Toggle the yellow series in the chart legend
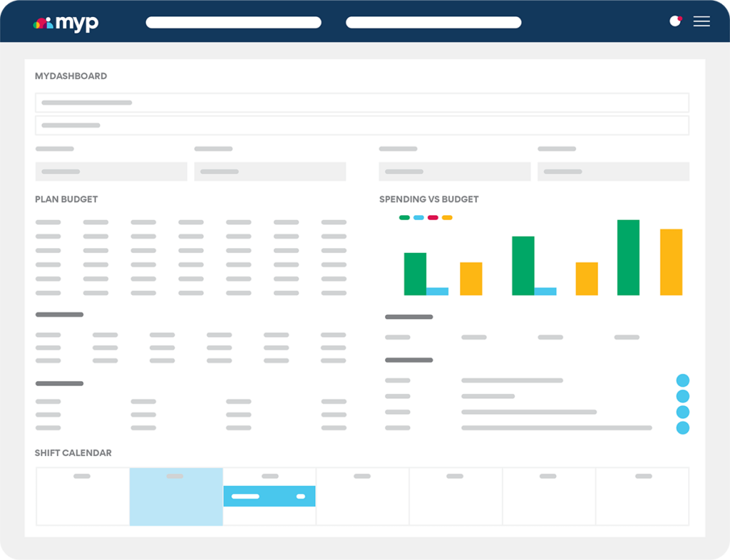The image size is (730, 560). (x=448, y=217)
